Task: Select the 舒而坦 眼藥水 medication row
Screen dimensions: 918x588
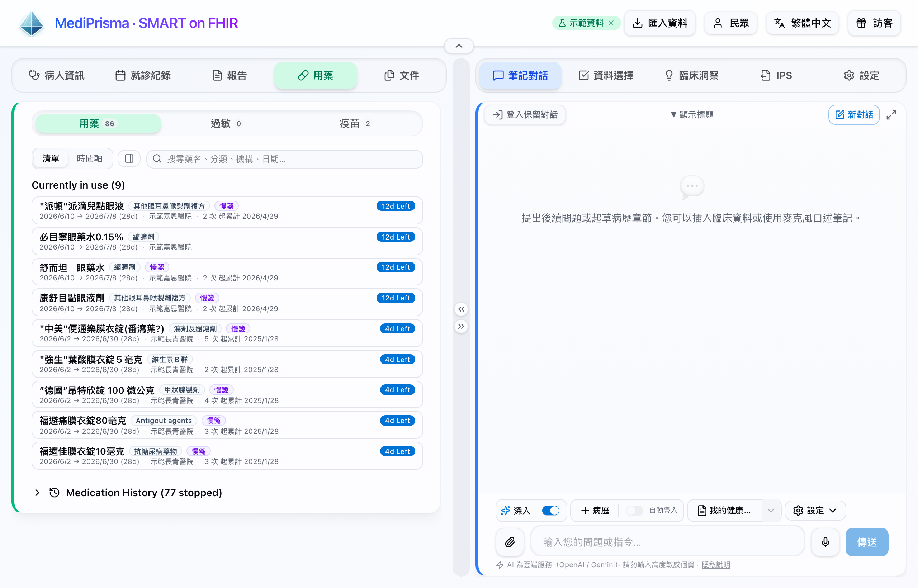Action: coord(227,272)
